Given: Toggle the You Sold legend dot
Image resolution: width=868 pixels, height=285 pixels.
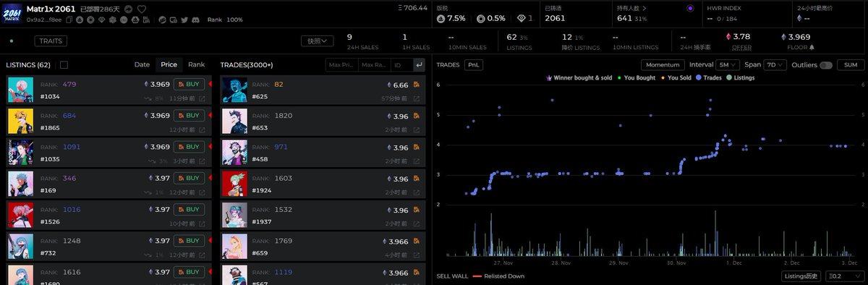Looking at the screenshot, I should point(663,77).
